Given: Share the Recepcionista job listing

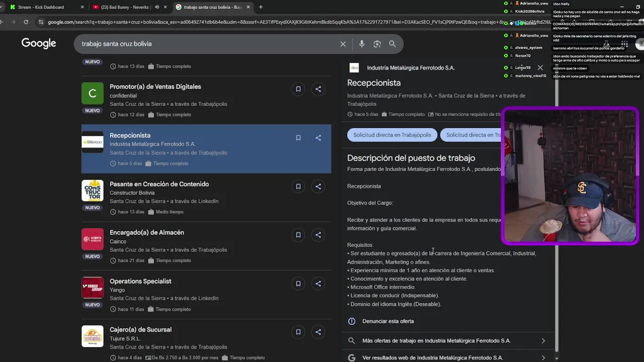Looking at the screenshot, I should point(318,138).
